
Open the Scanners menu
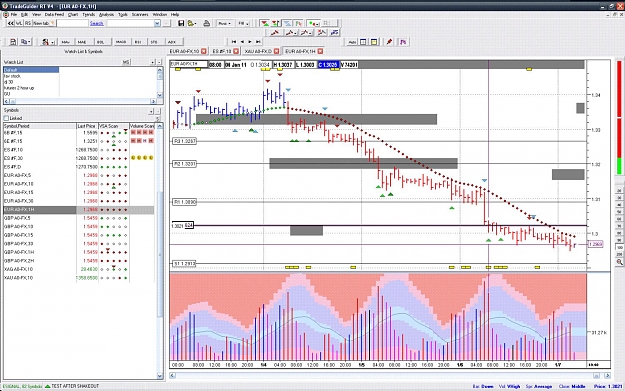click(x=140, y=14)
